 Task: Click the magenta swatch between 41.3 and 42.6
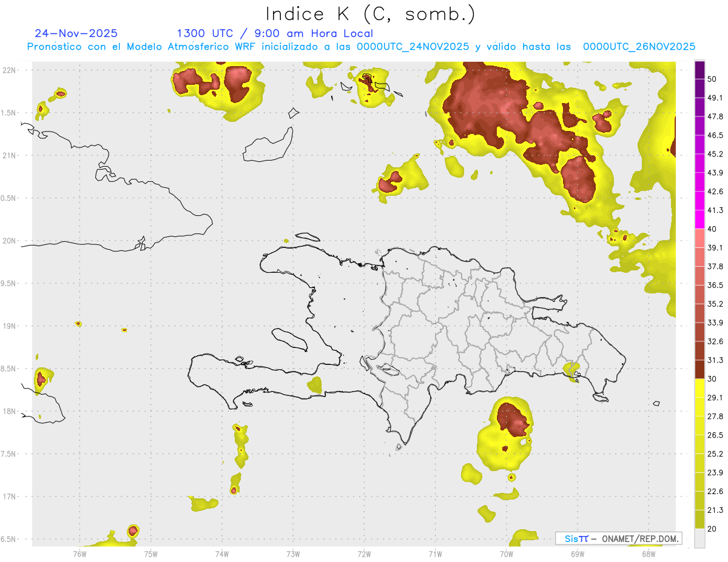pos(699,201)
